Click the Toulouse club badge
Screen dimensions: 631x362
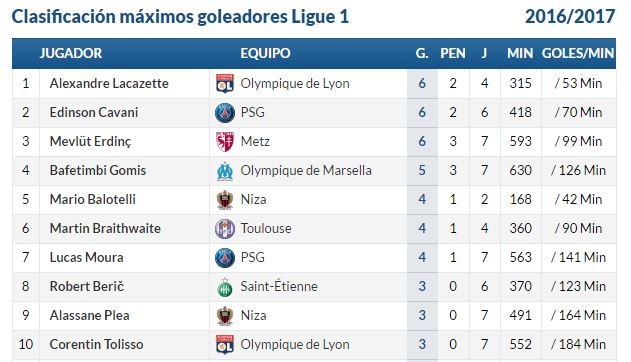tap(225, 228)
